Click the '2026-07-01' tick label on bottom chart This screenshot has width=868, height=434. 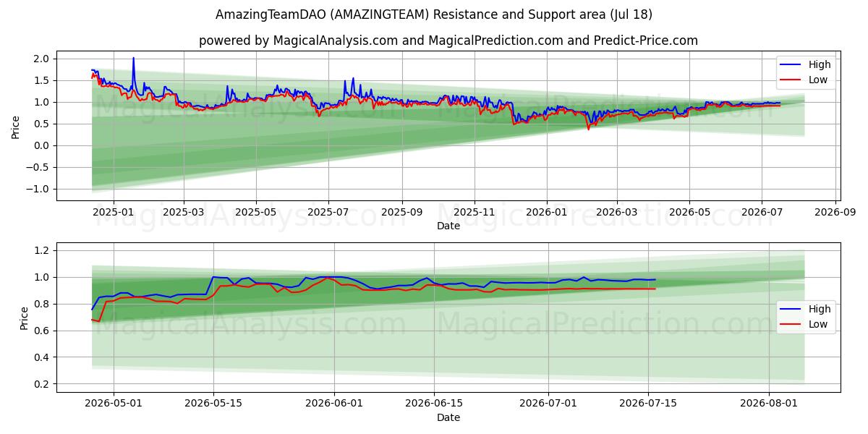pyautogui.click(x=548, y=404)
